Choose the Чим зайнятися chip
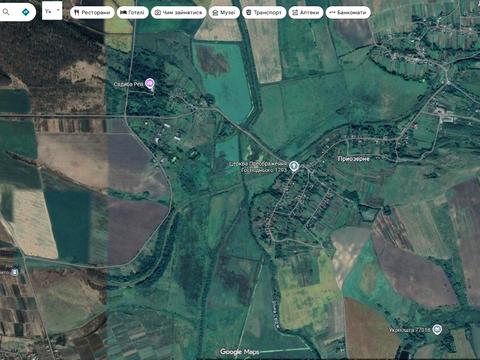This screenshot has width=480, height=360. click(179, 13)
